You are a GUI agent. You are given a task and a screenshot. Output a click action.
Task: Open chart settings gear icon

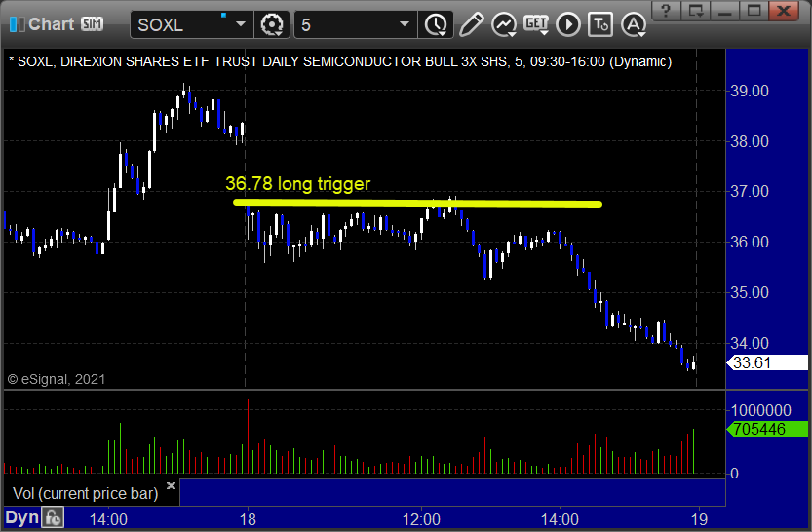tap(272, 24)
